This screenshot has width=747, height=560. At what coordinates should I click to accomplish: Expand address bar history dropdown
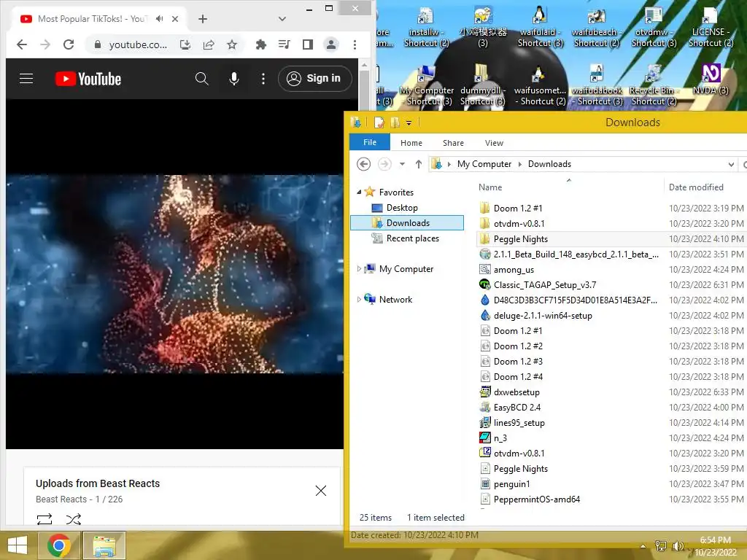coord(731,164)
